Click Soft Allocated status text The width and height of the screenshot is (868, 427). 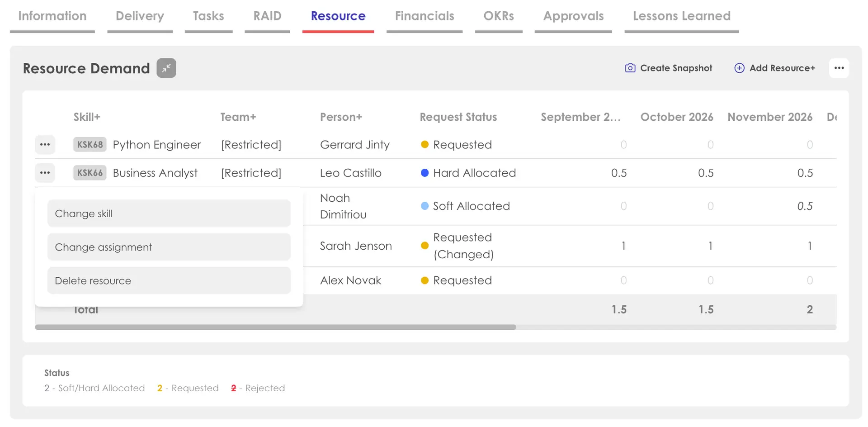(472, 206)
